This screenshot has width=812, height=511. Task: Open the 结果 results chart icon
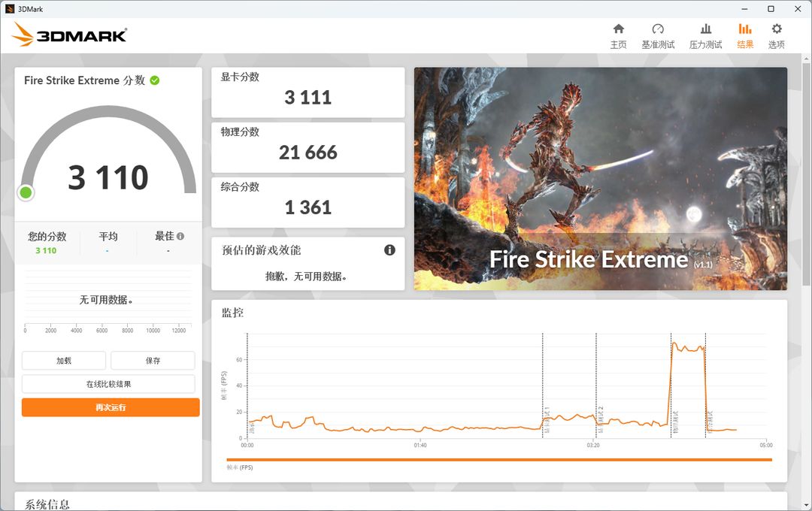pos(744,29)
